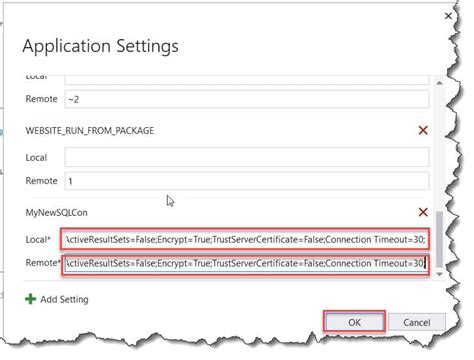The image size is (474, 360).
Task: Click the scrollbar up arrow
Action: click(x=439, y=83)
